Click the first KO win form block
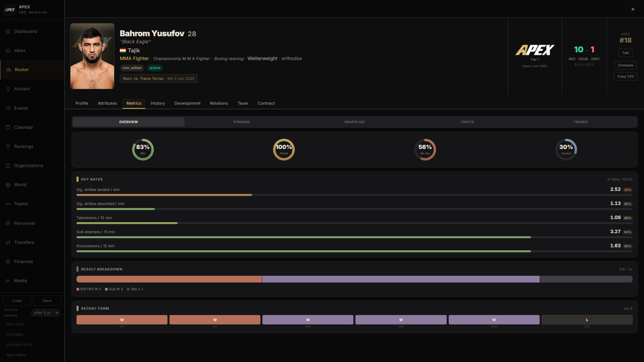The height and width of the screenshot is (362, 644). 122,320
